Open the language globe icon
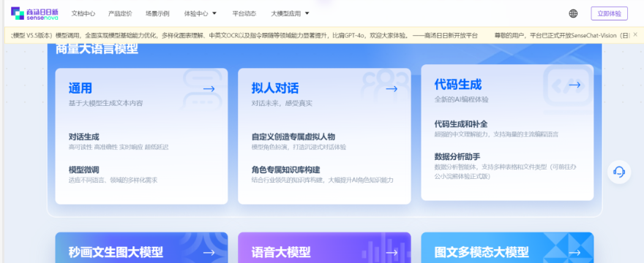The image size is (644, 263). [x=573, y=14]
